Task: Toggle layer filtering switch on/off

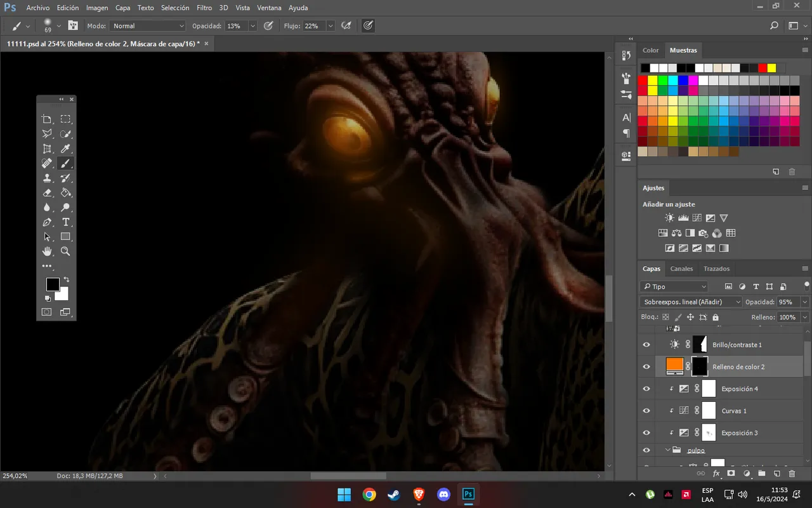Action: [x=806, y=285]
